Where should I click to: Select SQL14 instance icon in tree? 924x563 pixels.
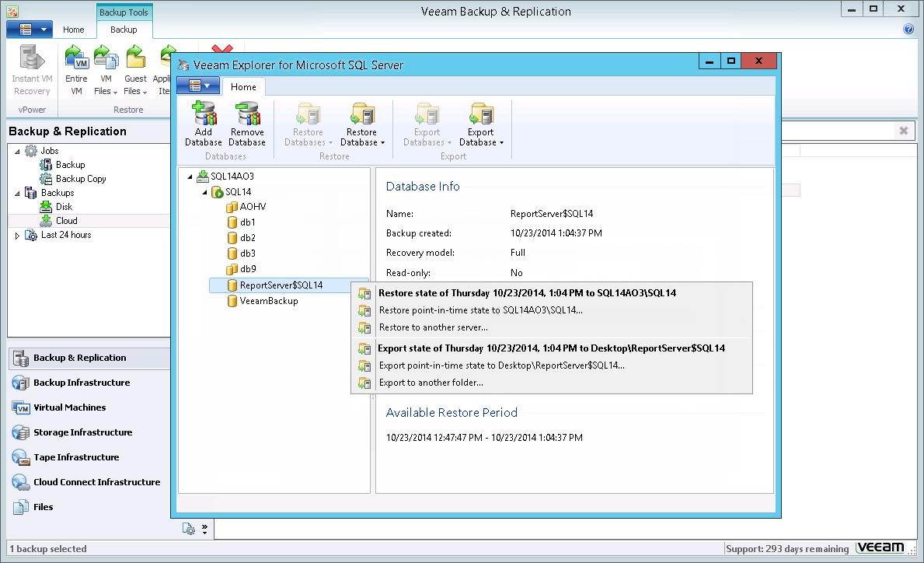coord(218,191)
